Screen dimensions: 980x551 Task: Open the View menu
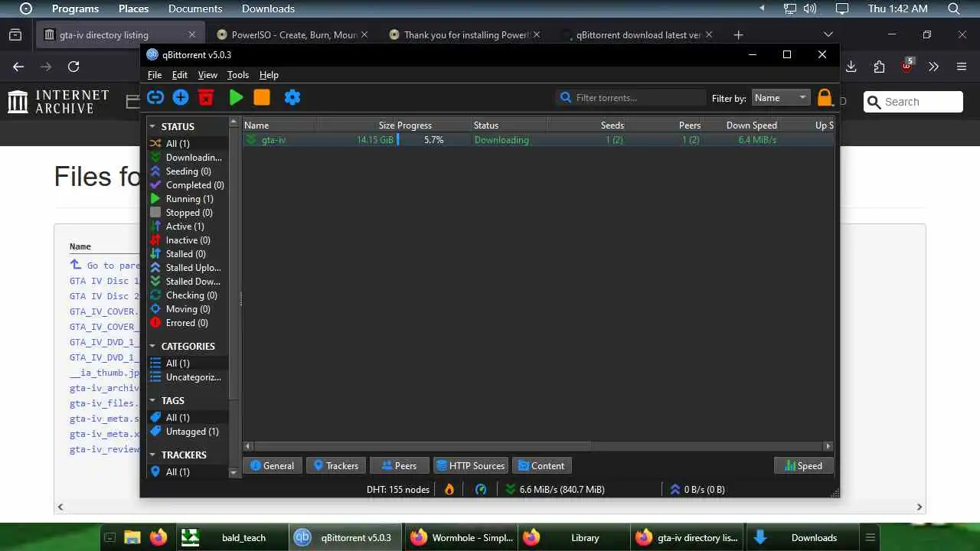click(207, 75)
